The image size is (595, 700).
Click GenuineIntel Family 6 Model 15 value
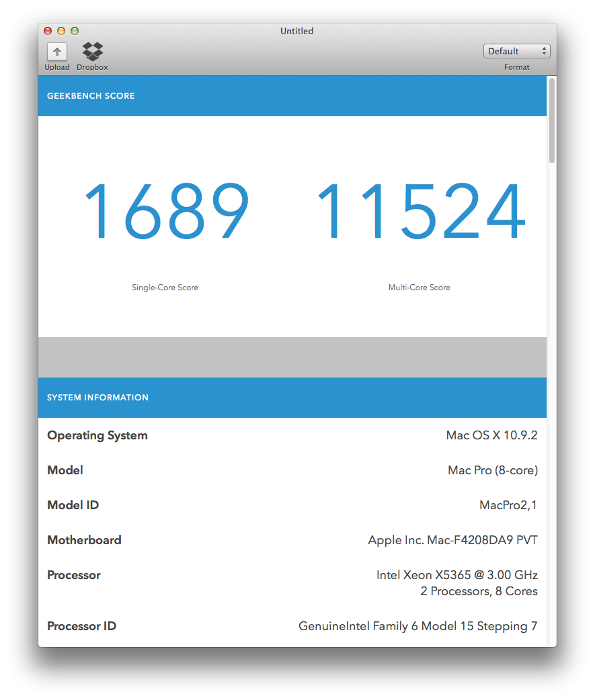coord(418,626)
